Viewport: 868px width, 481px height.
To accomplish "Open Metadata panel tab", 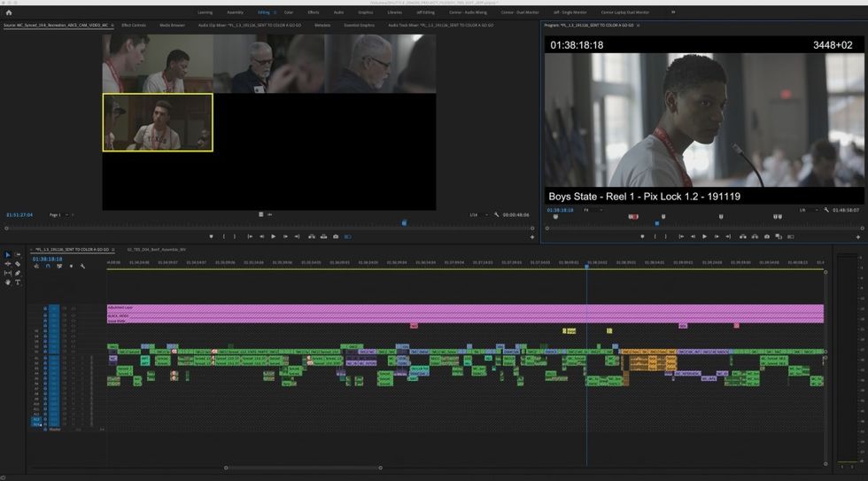I will click(322, 25).
